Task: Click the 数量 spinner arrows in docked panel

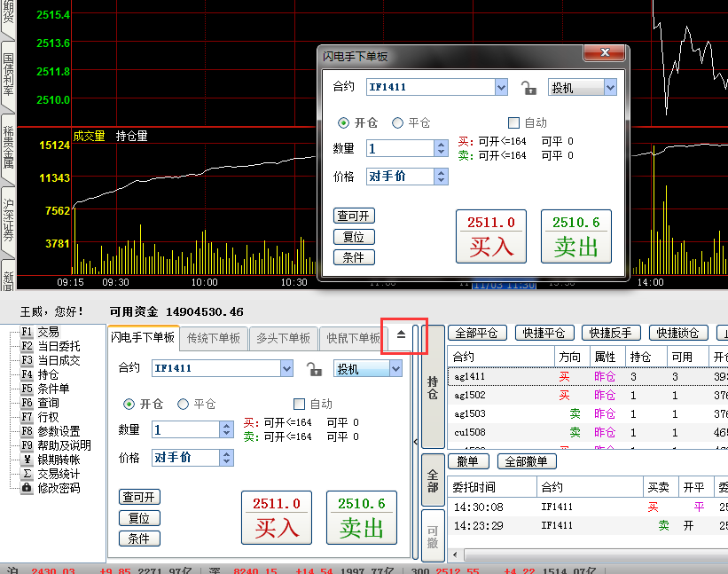Action: coord(226,429)
